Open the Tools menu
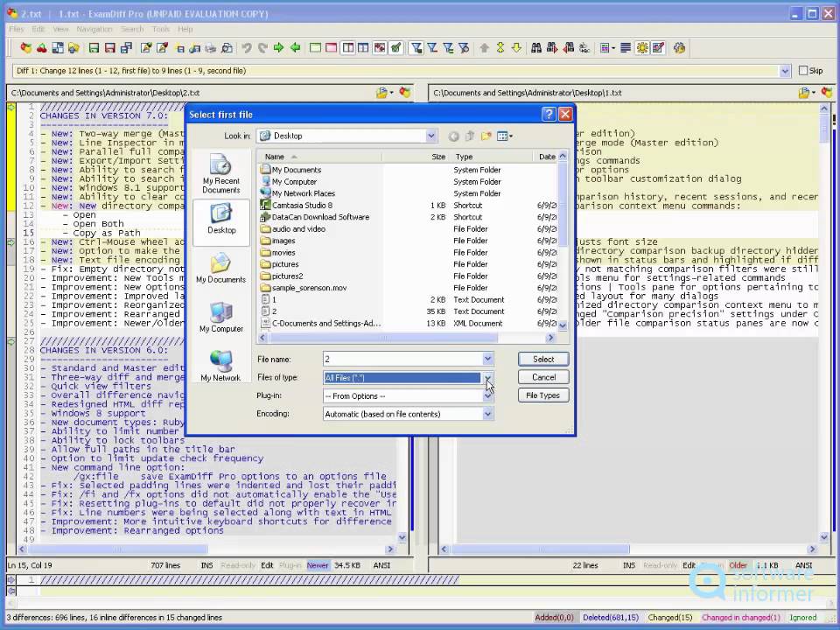 tap(161, 29)
